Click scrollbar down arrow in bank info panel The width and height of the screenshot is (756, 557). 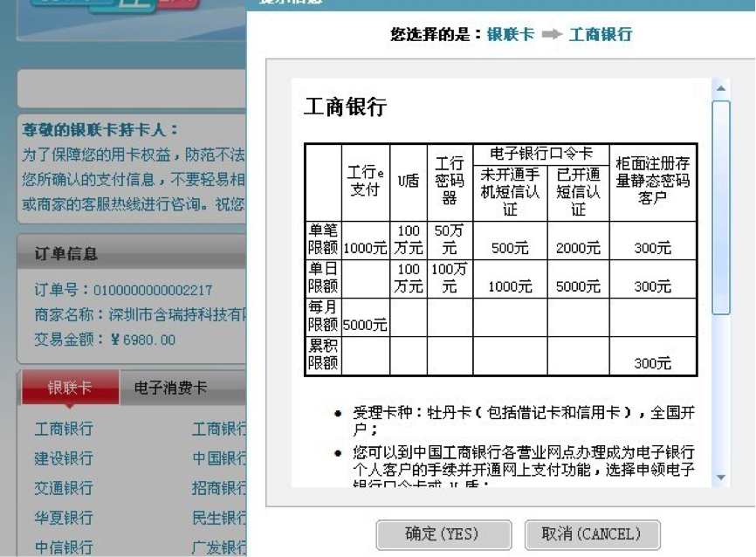click(721, 478)
